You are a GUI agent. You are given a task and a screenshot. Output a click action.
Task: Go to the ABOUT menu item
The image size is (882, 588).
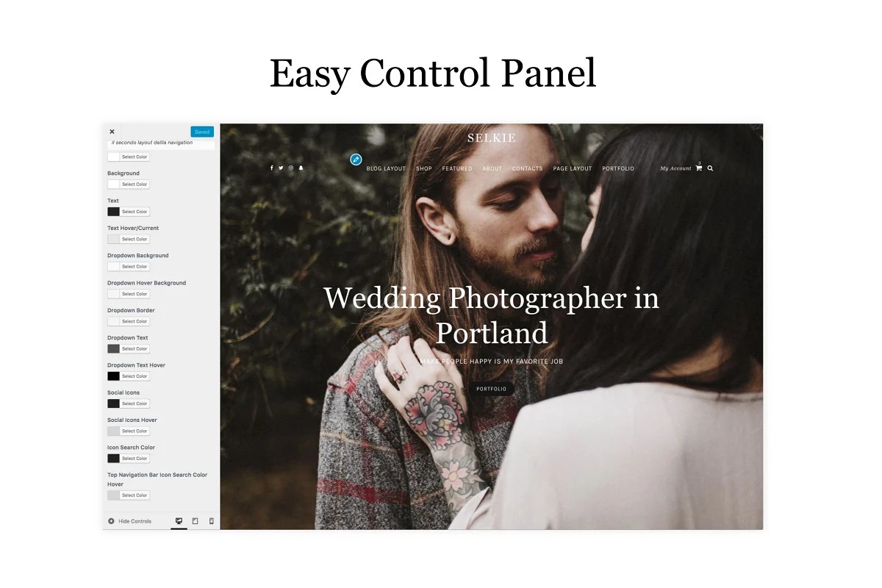(492, 168)
